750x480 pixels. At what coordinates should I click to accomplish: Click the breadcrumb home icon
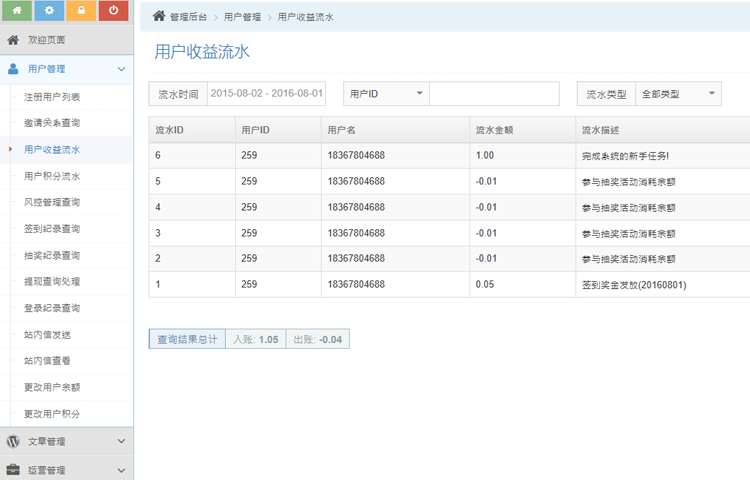tap(159, 16)
